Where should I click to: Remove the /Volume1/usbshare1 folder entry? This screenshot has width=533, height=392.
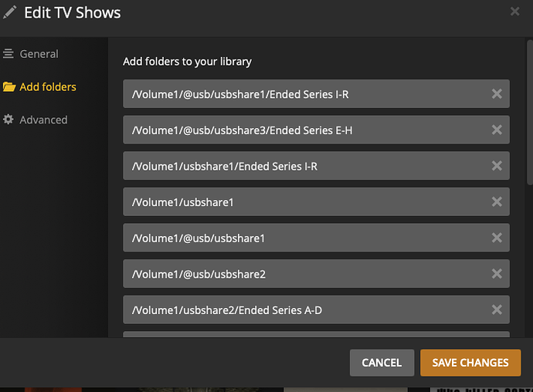pos(497,202)
